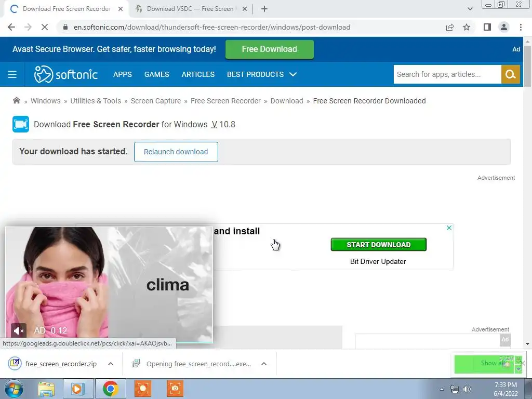Close the Free Screen Recorder tab
532x399 pixels.
(x=121, y=9)
